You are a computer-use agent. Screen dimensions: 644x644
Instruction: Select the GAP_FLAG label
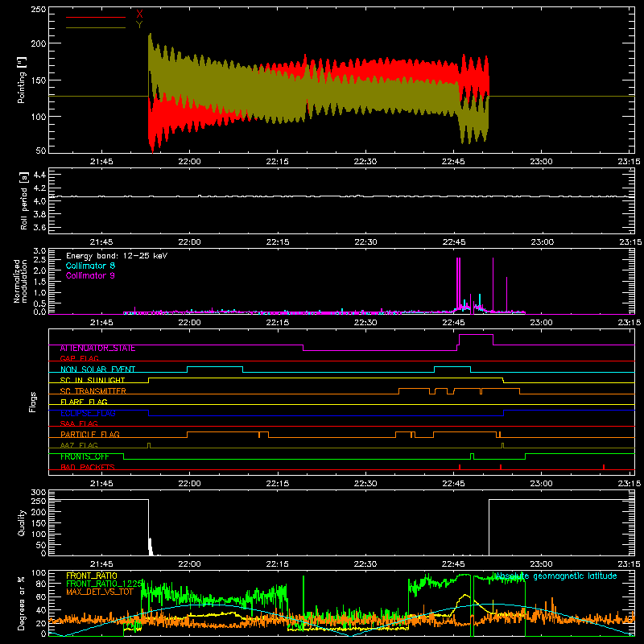(x=79, y=358)
